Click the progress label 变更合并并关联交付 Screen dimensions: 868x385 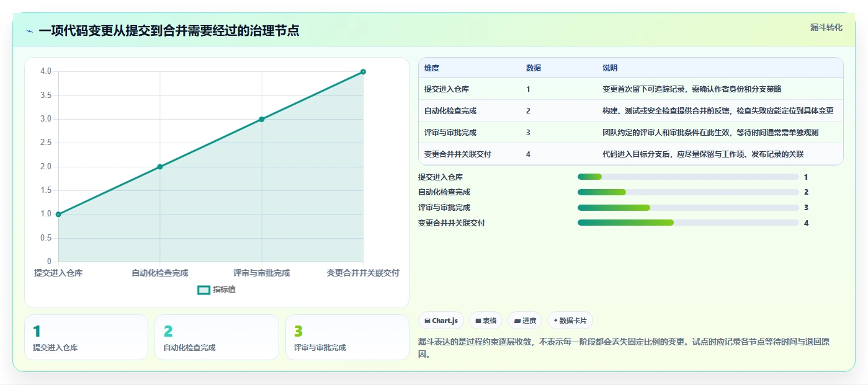[452, 223]
